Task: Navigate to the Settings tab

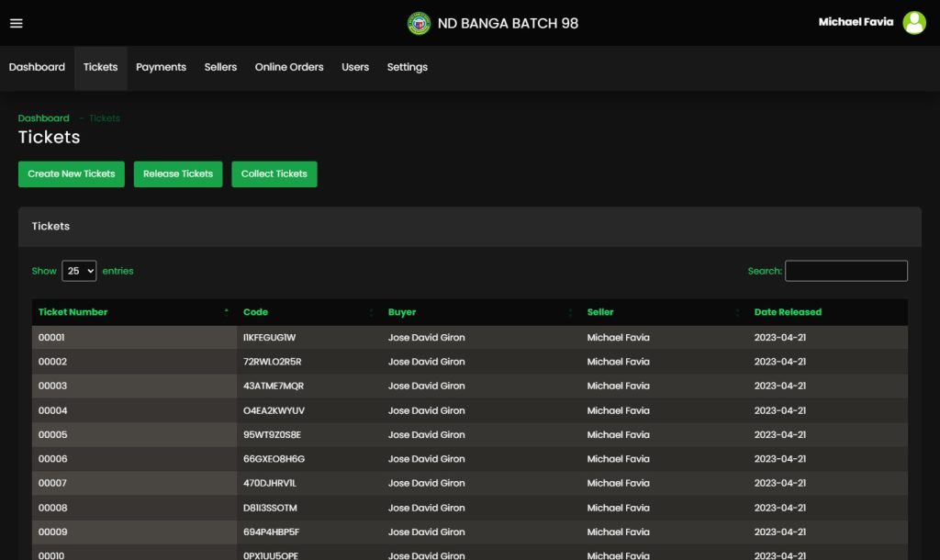Action: click(x=407, y=67)
